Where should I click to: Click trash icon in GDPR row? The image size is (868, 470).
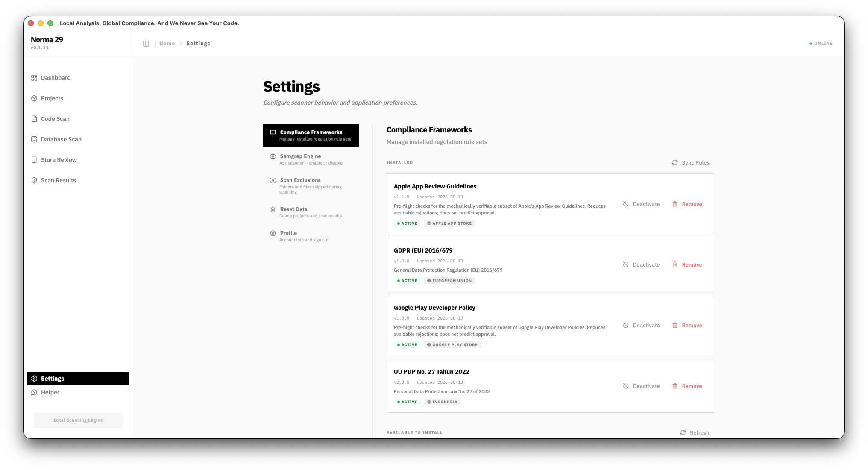click(x=675, y=265)
